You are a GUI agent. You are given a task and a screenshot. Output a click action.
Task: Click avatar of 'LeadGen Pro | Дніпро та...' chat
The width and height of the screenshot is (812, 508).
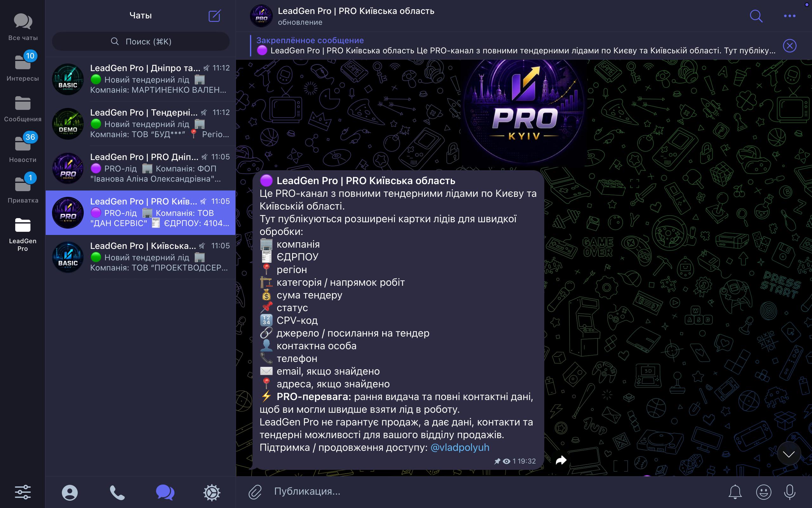(x=68, y=79)
